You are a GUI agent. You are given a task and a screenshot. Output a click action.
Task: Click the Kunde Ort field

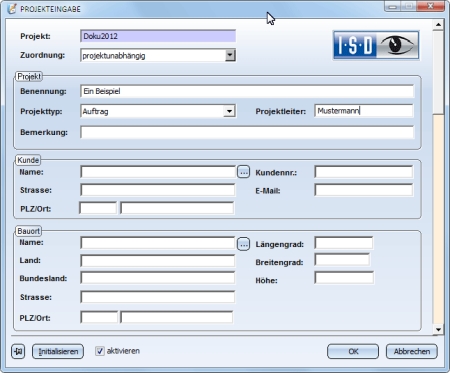click(x=177, y=208)
